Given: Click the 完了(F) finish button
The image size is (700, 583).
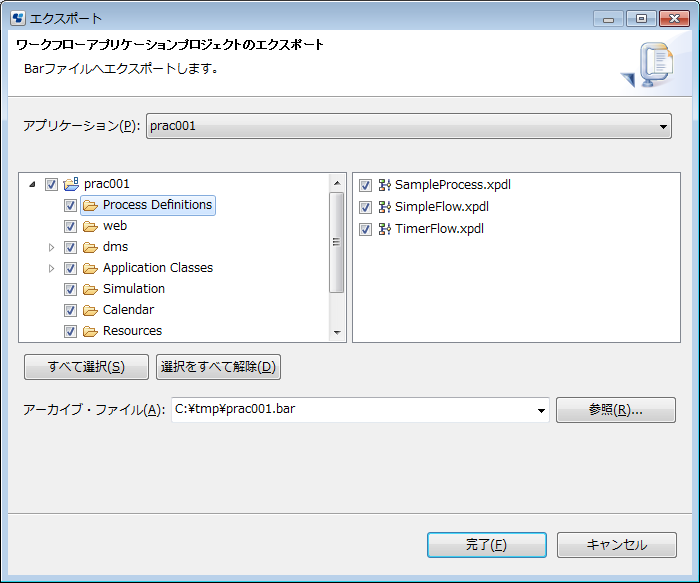Looking at the screenshot, I should tap(487, 545).
